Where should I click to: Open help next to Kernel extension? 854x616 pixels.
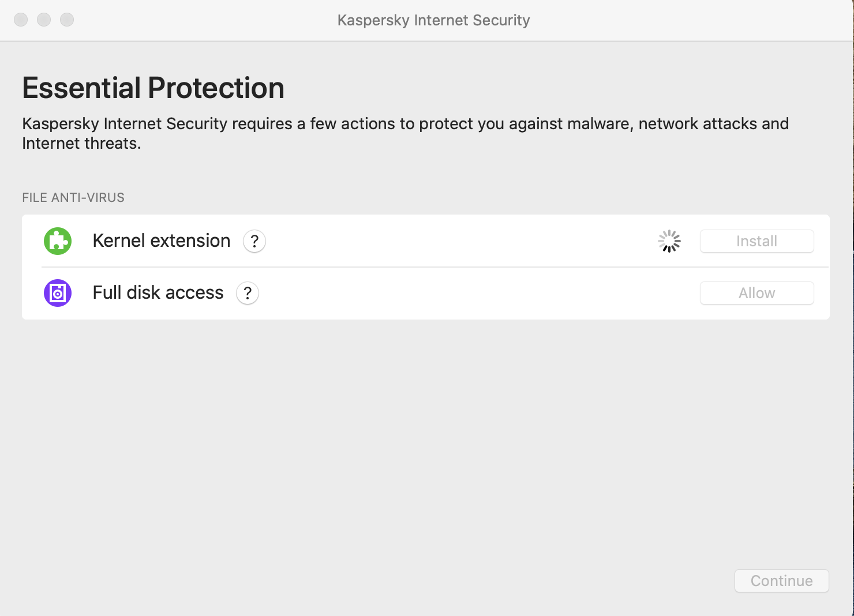(x=254, y=241)
